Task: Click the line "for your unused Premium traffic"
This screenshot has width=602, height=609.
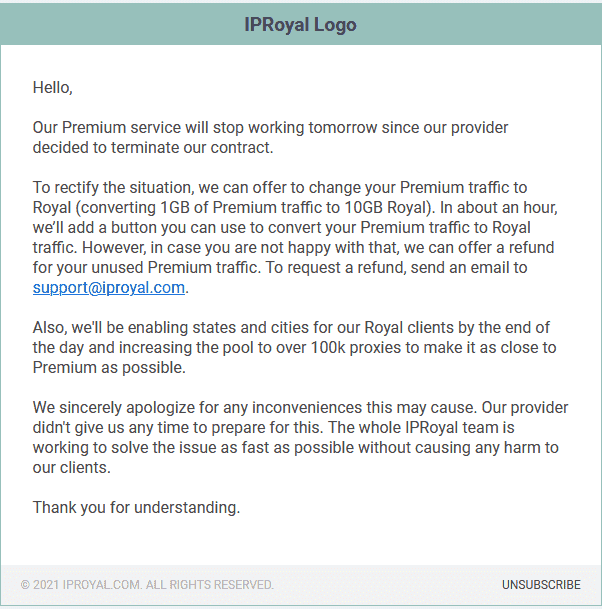Action: point(280,268)
